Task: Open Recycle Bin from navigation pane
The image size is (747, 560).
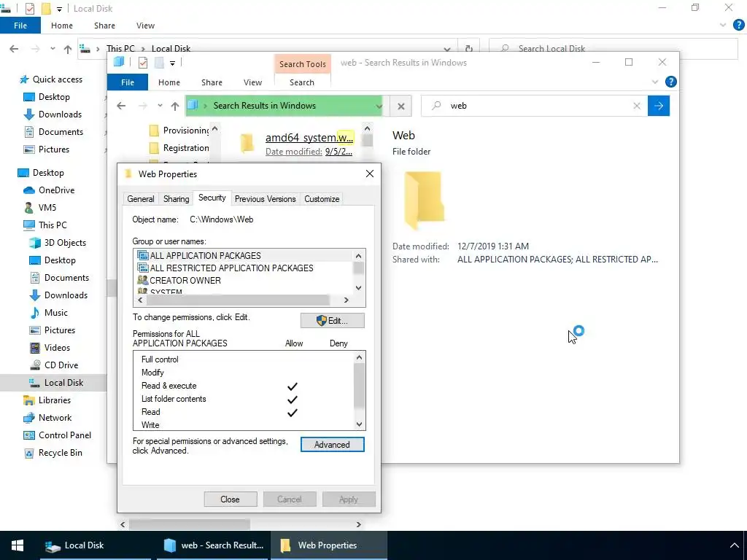Action: pos(53,453)
